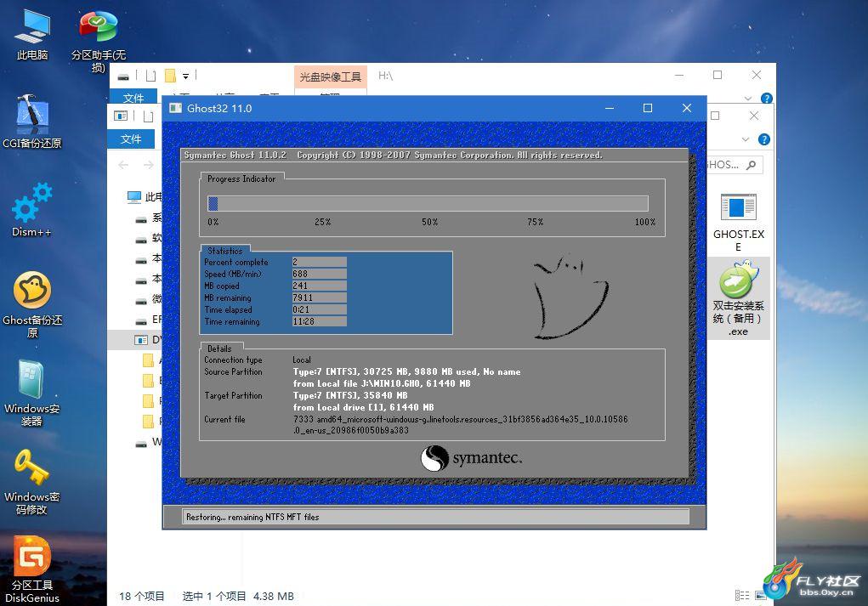This screenshot has width=868, height=606.
Task: Select the GHOST.EXE file in Explorer
Action: point(739,223)
